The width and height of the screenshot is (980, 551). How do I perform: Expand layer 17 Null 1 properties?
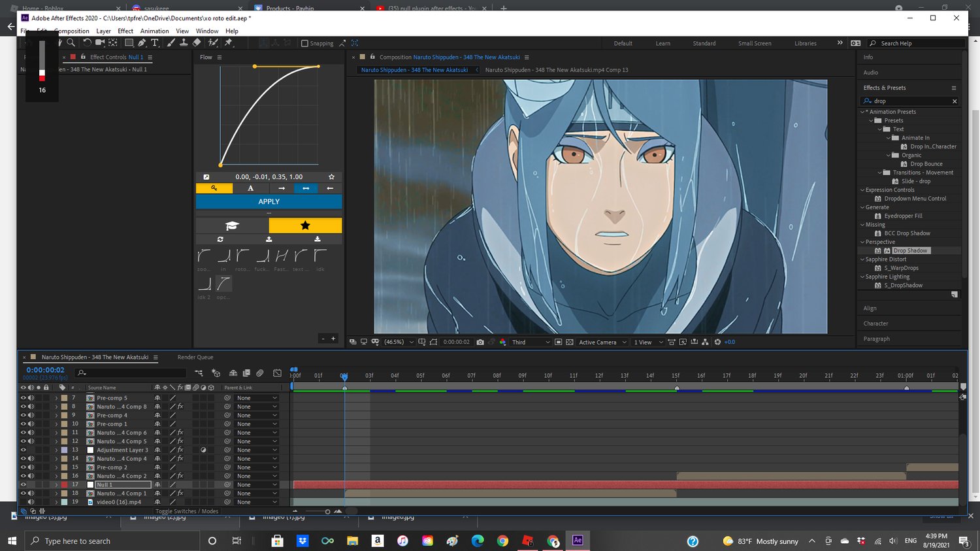coord(56,484)
